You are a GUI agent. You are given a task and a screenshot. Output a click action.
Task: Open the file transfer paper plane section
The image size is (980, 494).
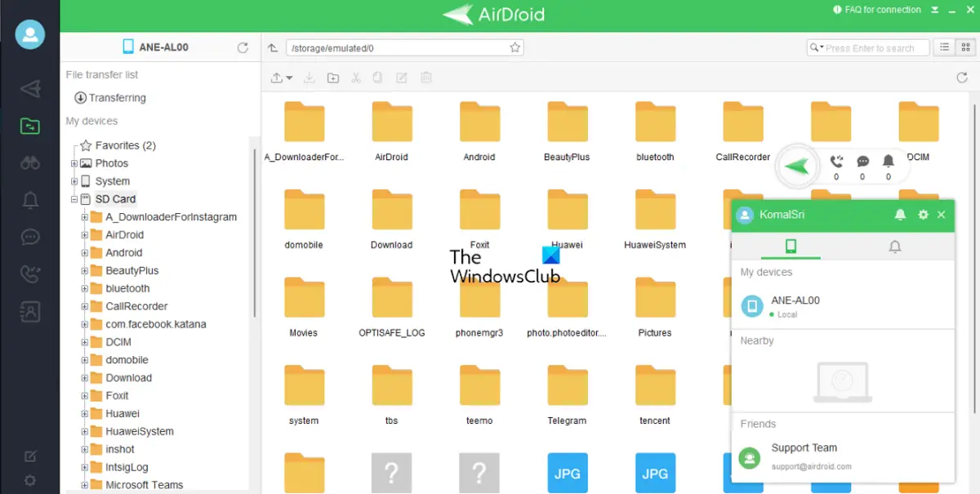click(30, 89)
